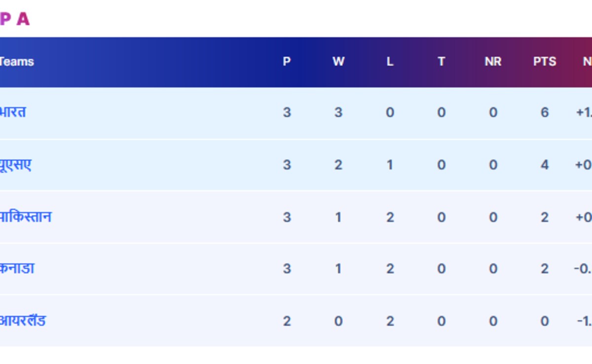
Task: Open the यूएसए team link
Action: [x=16, y=165]
